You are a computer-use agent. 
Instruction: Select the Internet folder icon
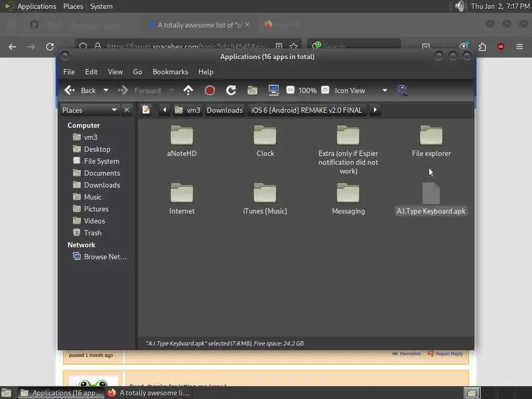point(182,193)
